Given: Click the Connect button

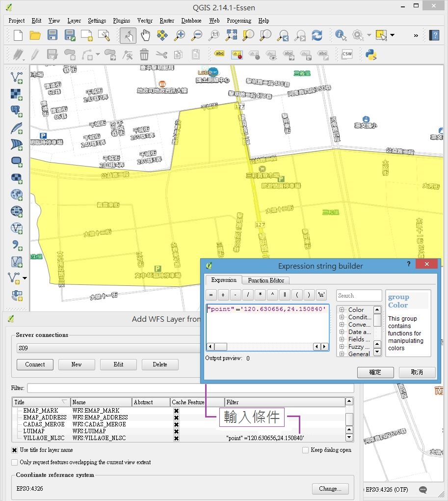Looking at the screenshot, I should point(35,364).
